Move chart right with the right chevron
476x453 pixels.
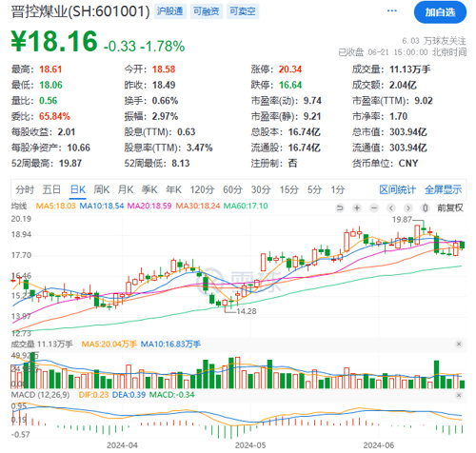(x=408, y=208)
